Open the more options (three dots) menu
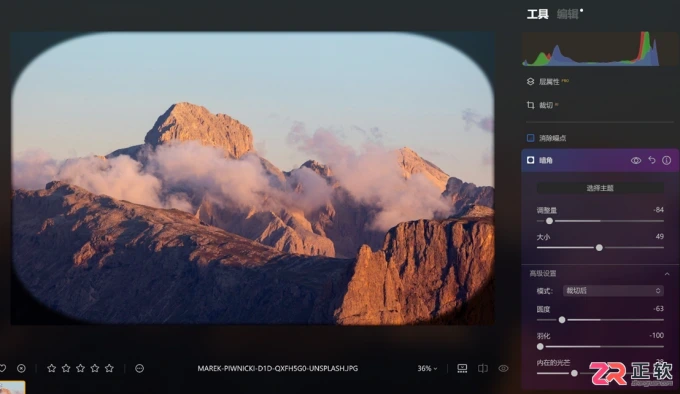Viewport: 680px width, 394px height. [x=139, y=368]
